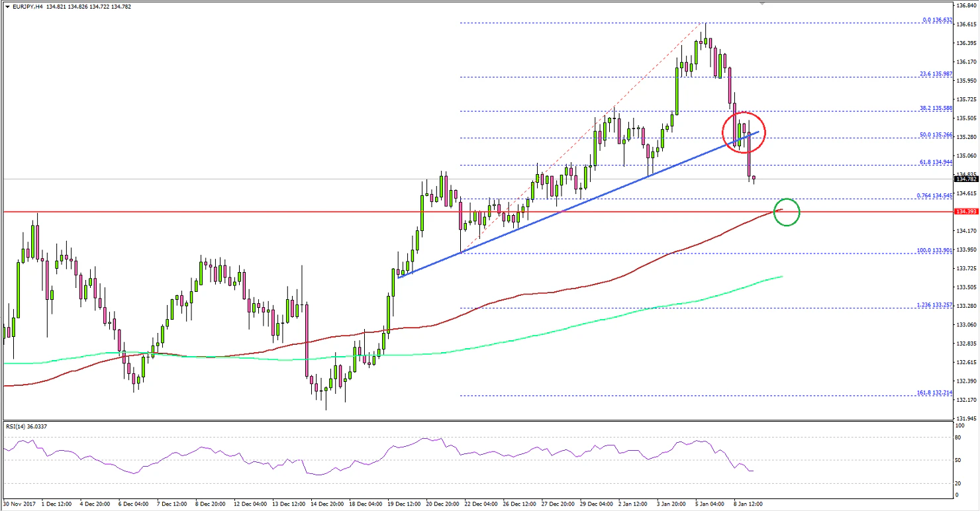Click the 134.170 price axis value
Image resolution: width=980 pixels, height=511 pixels.
point(965,231)
